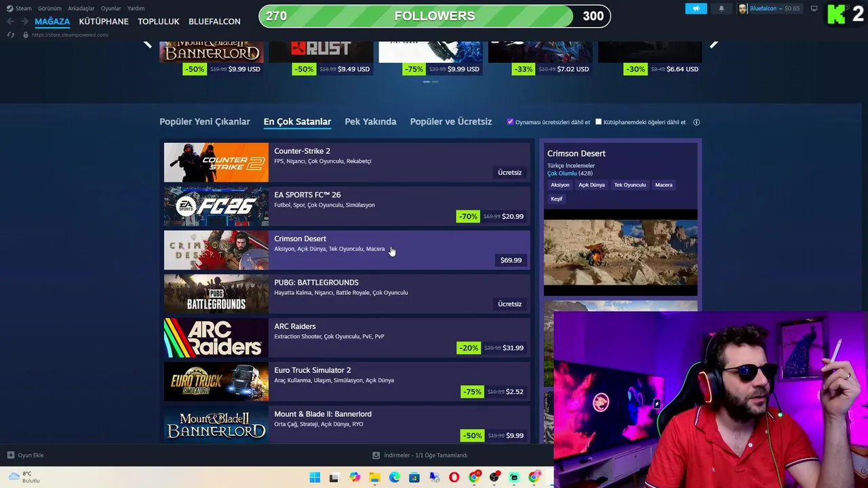Open Microsoft Edge from the taskbar
Screen dimensions: 868x488
394,478
